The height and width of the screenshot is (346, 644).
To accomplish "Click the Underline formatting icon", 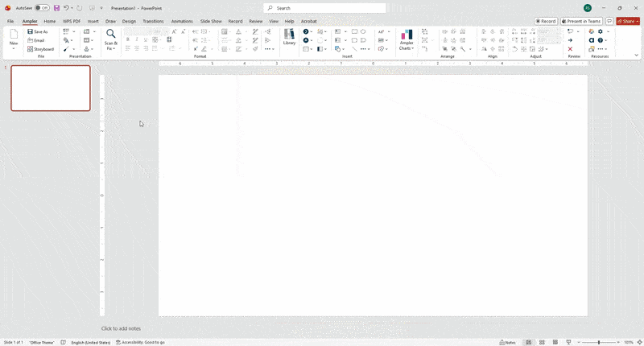I will (146, 39).
